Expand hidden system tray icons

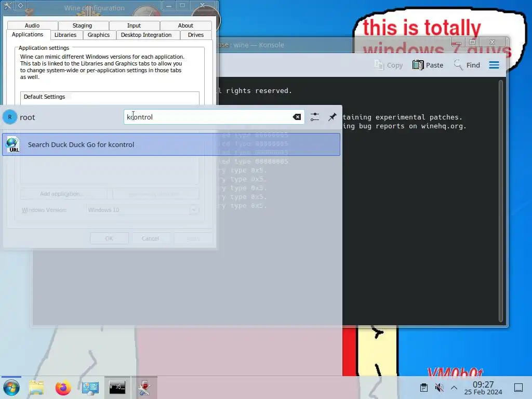pyautogui.click(x=454, y=388)
